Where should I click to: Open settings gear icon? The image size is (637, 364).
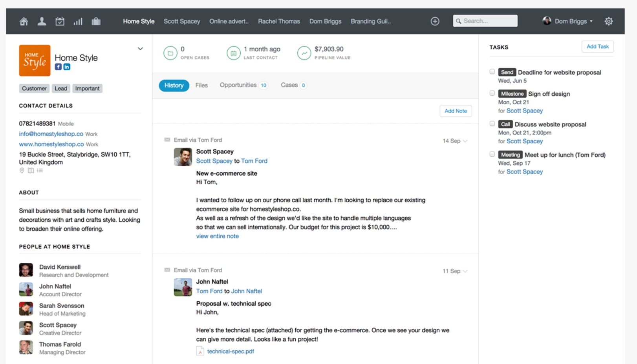click(x=608, y=21)
